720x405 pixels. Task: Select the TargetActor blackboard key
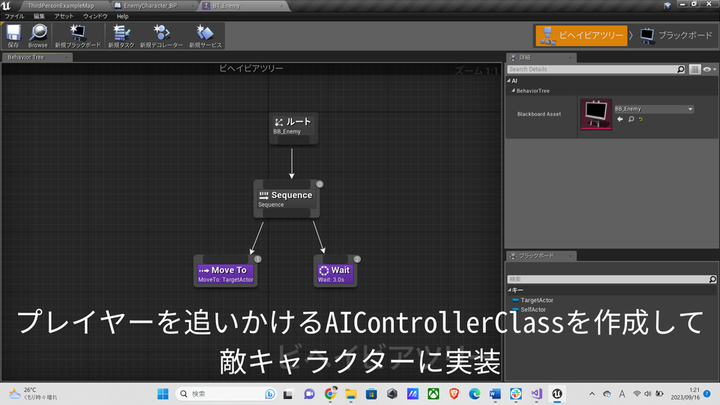(x=537, y=300)
